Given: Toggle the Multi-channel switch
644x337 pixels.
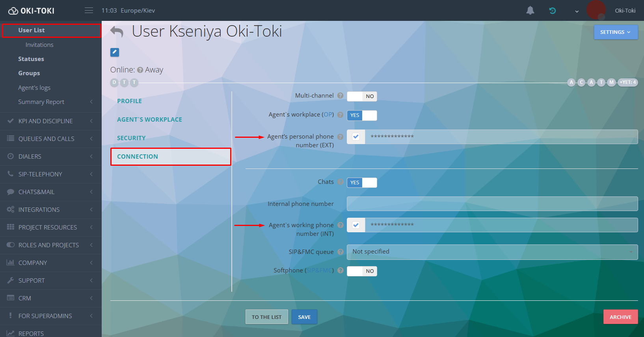Looking at the screenshot, I should 362,96.
